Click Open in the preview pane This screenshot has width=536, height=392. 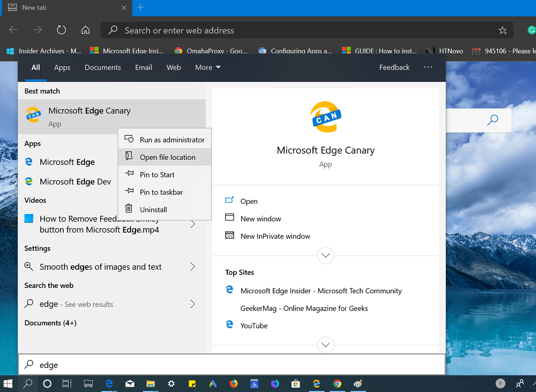249,201
